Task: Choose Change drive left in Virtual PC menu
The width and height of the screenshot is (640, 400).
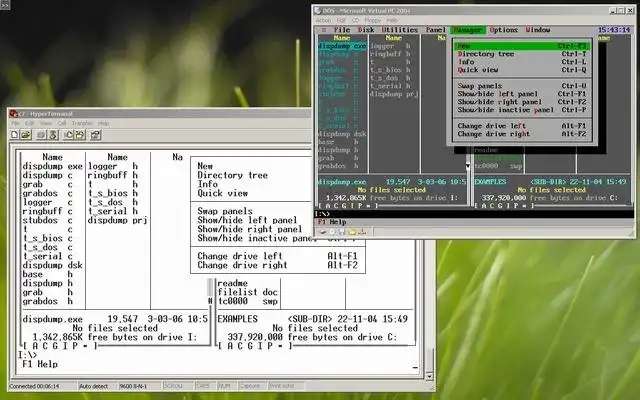Action: point(522,126)
